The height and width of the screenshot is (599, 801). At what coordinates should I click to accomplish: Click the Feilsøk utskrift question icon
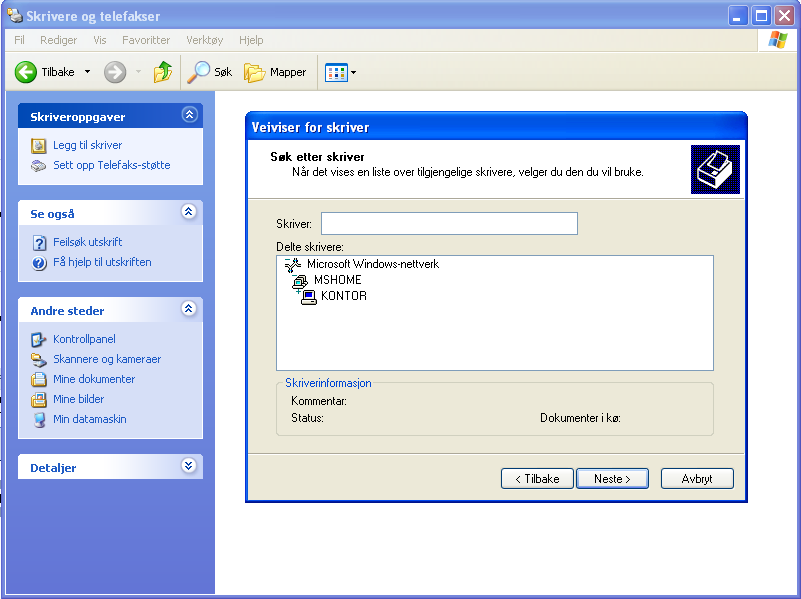tap(39, 243)
